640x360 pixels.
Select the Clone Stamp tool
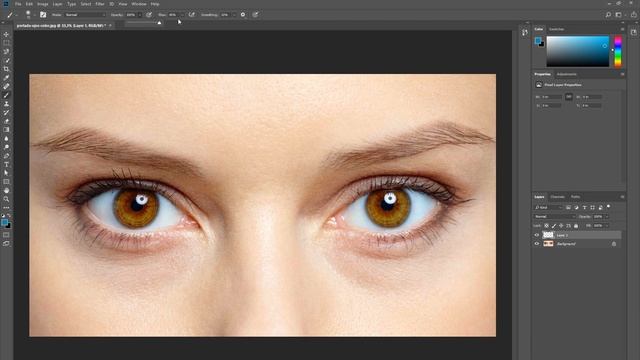(x=6, y=104)
